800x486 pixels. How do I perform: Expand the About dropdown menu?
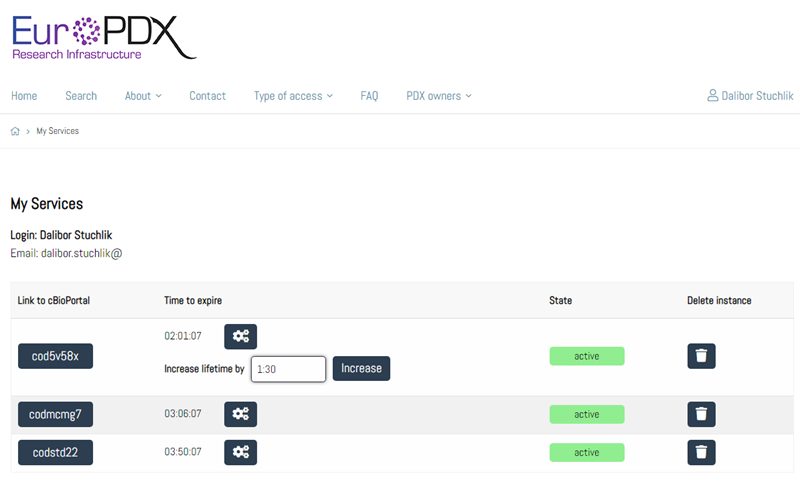pos(143,96)
